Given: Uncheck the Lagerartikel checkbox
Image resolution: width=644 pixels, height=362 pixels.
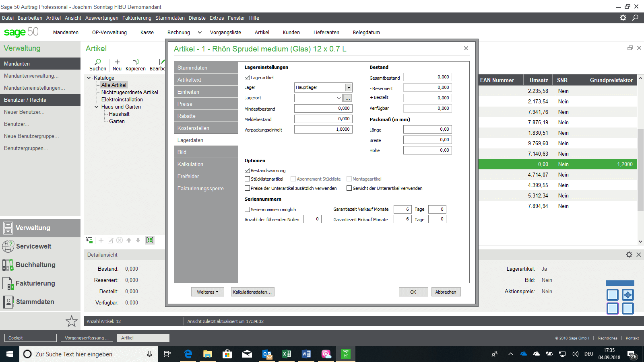Looking at the screenshot, I should point(248,78).
